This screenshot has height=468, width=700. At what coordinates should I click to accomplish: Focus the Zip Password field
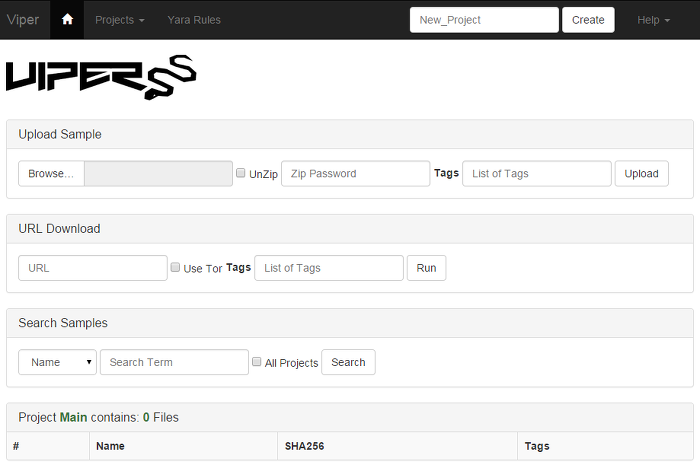click(355, 173)
